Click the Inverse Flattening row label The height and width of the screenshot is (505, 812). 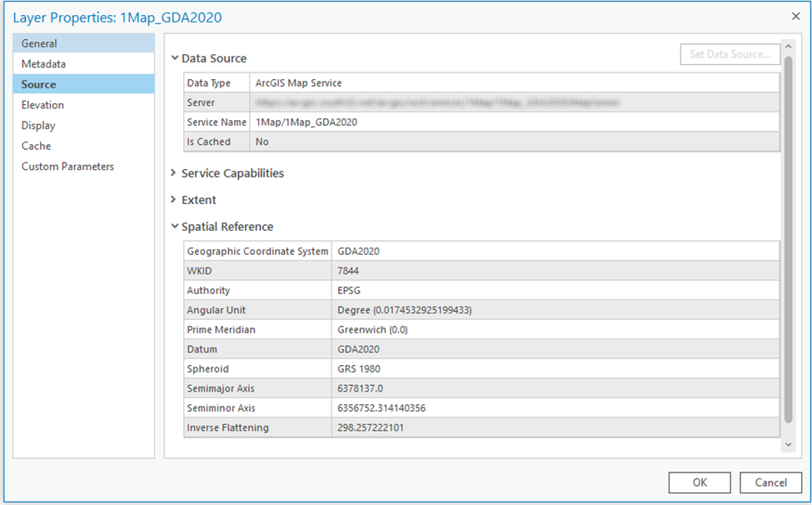pyautogui.click(x=228, y=427)
